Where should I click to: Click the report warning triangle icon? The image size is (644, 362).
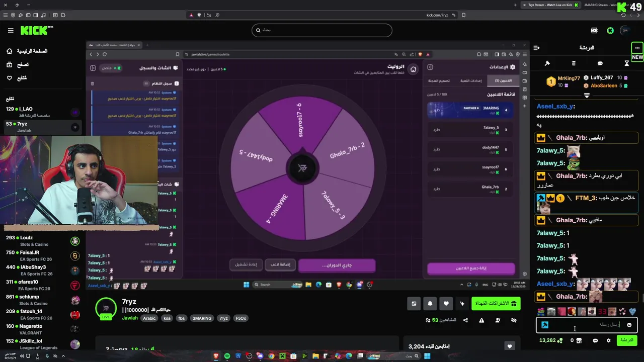(481, 320)
